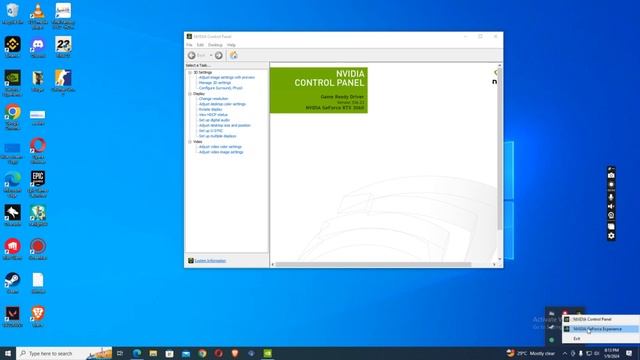Choose NVIDIA Control Panel in tray menu

(600, 319)
